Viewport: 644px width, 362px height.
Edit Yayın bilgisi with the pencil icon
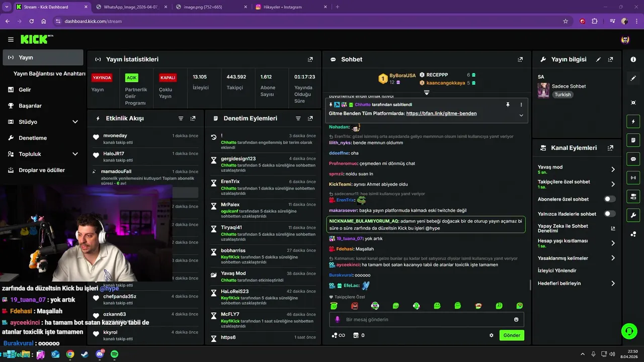pyautogui.click(x=598, y=59)
